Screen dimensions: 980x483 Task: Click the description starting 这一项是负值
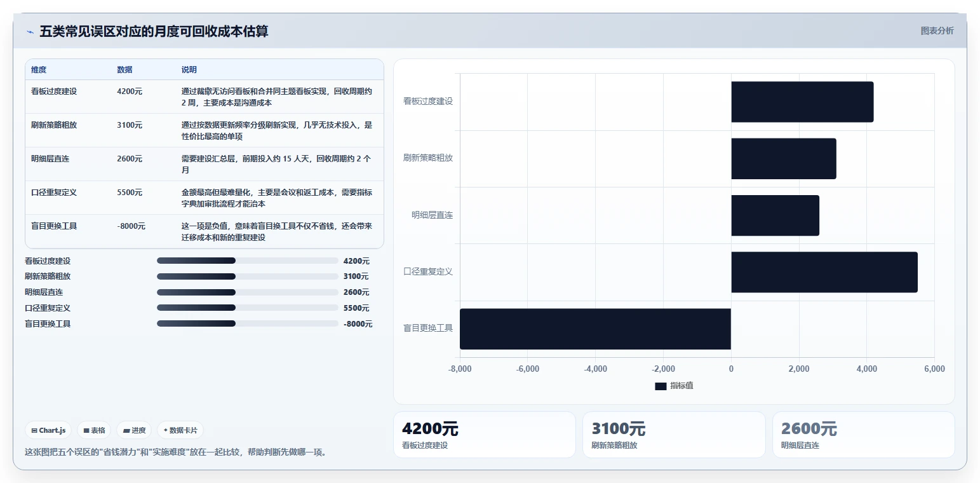277,232
